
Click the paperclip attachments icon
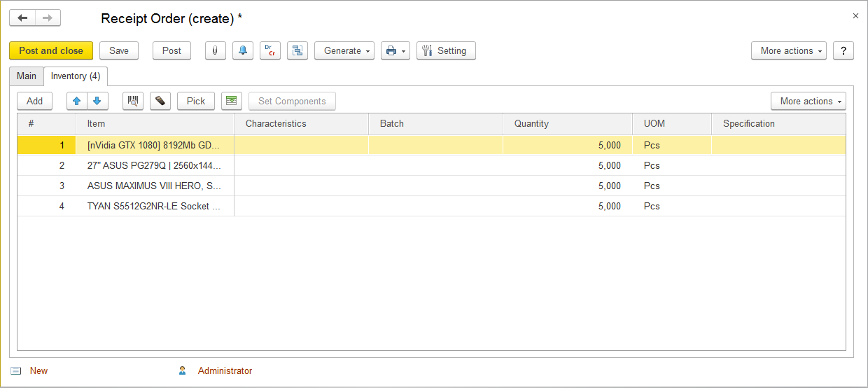coord(215,51)
